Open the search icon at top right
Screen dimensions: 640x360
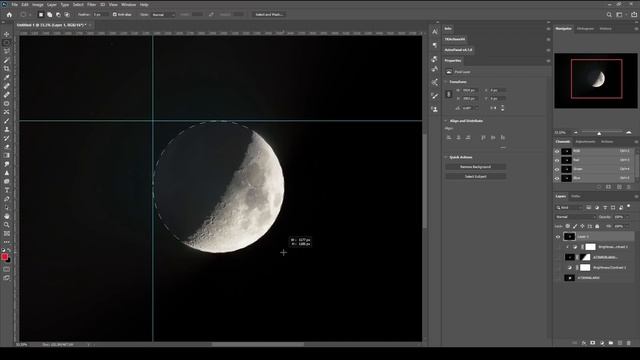(609, 15)
